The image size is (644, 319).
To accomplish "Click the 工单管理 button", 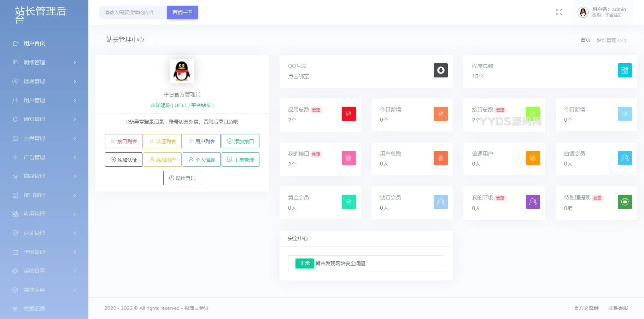I will tap(240, 159).
